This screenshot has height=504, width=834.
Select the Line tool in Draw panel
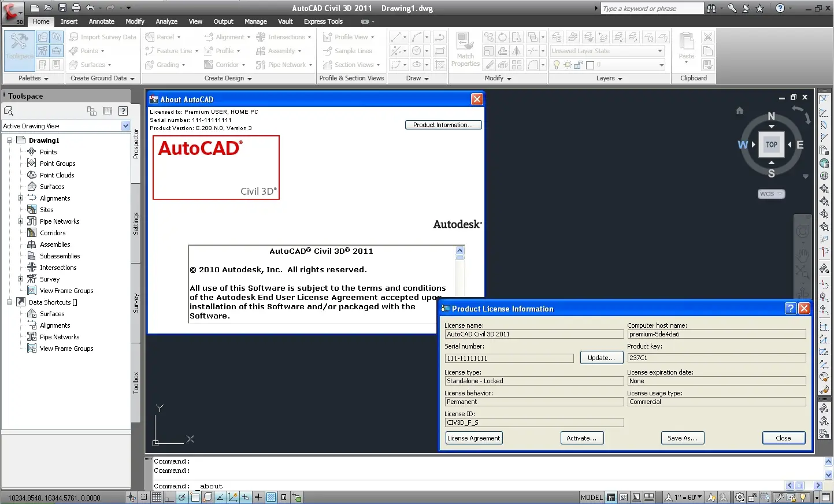pyautogui.click(x=396, y=37)
